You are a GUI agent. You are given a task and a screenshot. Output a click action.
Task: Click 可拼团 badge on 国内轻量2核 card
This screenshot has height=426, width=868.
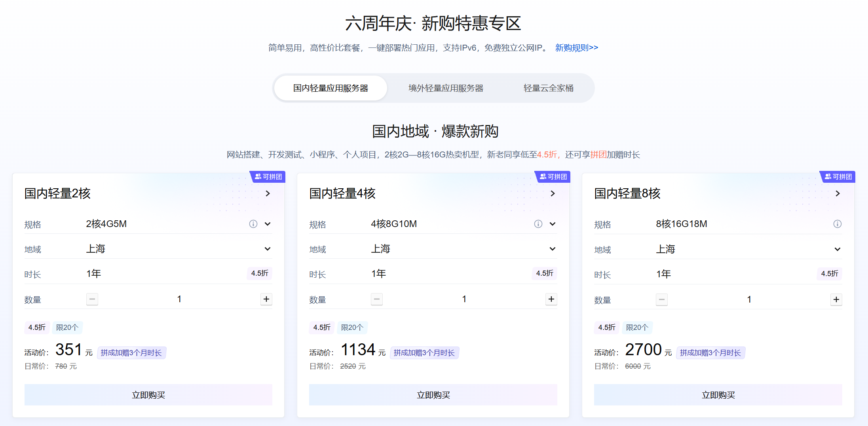(268, 176)
